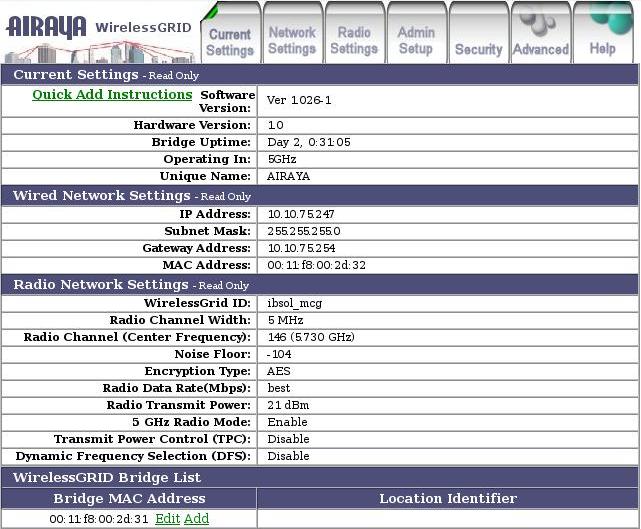Click the MAC Address value 00:11:f8:00:2d:32
Viewport: 641px width, 529px height.
tap(316, 265)
